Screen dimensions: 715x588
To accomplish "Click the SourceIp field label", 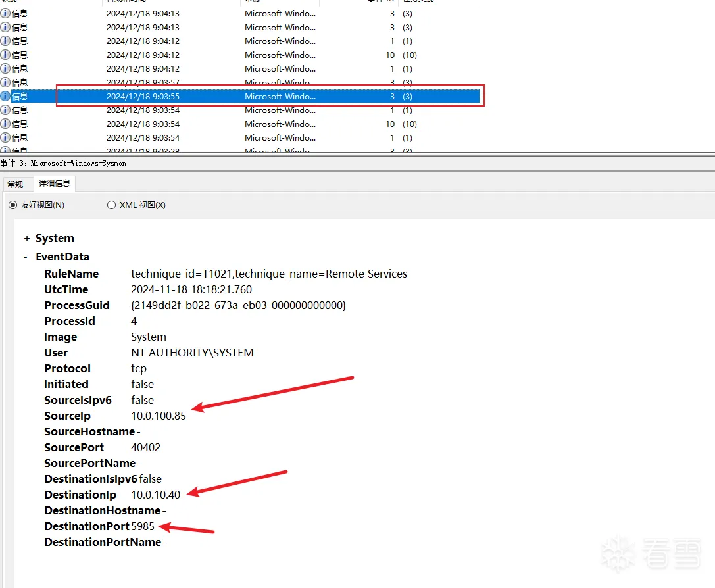I will coord(68,416).
